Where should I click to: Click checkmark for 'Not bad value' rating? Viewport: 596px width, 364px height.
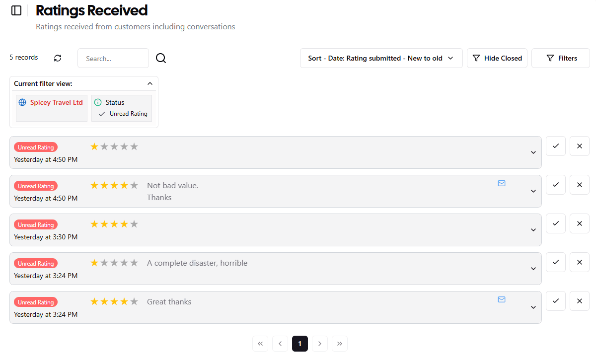[556, 185]
